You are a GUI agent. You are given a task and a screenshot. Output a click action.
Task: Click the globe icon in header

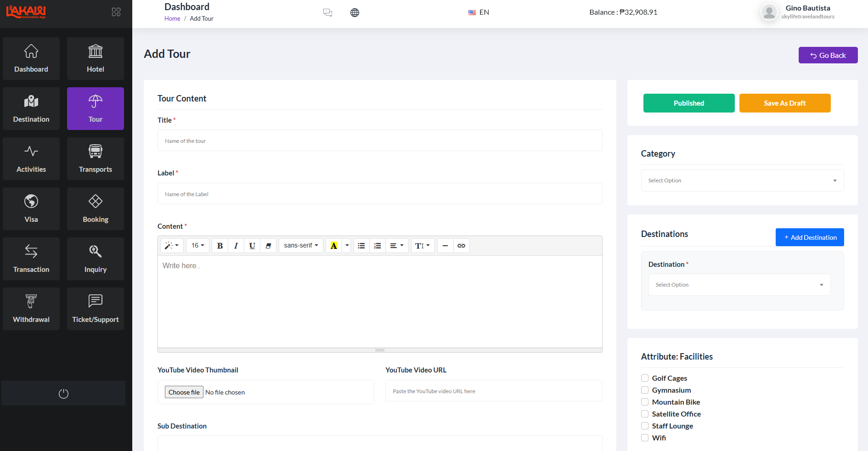pyautogui.click(x=355, y=12)
